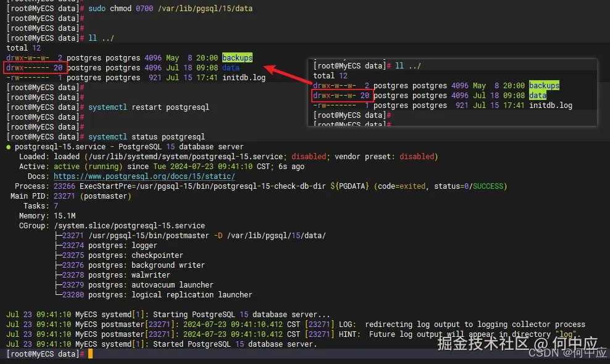Click 'initdb.log' in the inset terminal listing
610x364 pixels.
pos(551,105)
